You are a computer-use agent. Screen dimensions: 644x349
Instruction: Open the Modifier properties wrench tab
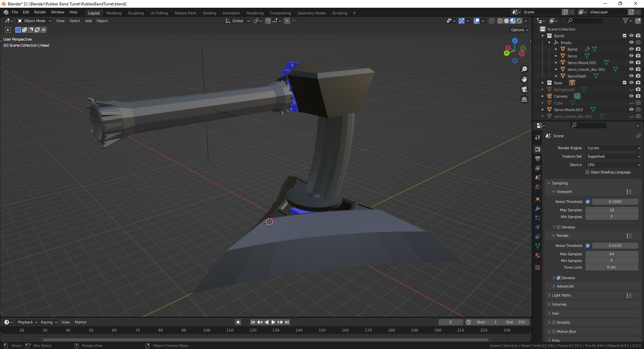point(538,209)
